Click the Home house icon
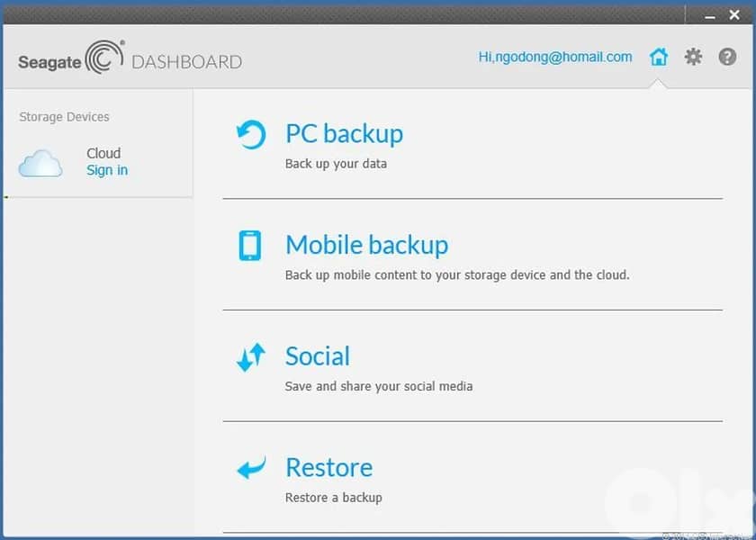Viewport: 756px width, 540px height. pyautogui.click(x=659, y=57)
